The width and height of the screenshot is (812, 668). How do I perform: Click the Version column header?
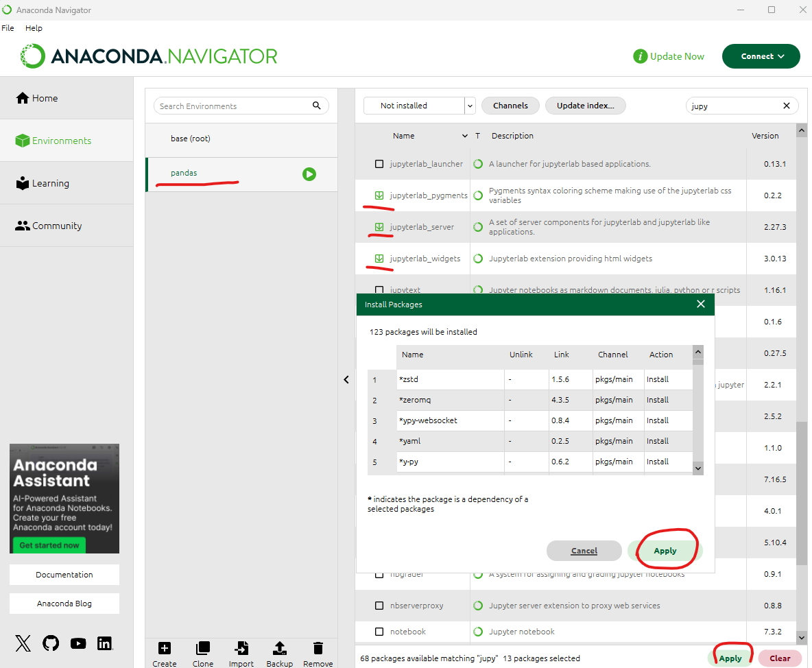point(765,136)
